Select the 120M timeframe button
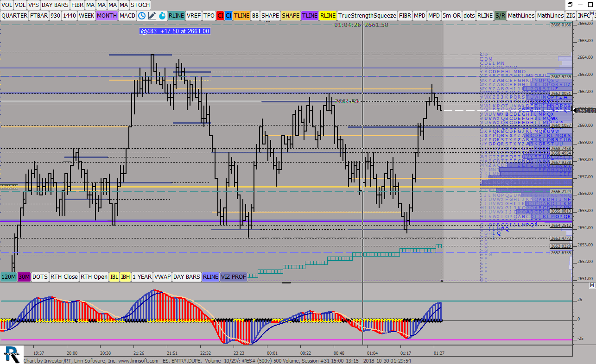The width and height of the screenshot is (596, 364). click(x=9, y=276)
